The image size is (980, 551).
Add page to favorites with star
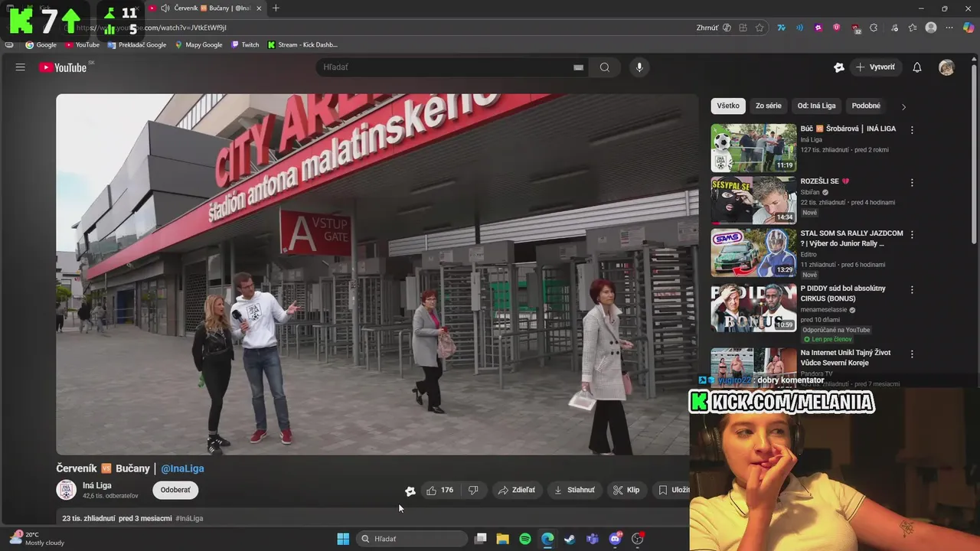pos(759,28)
